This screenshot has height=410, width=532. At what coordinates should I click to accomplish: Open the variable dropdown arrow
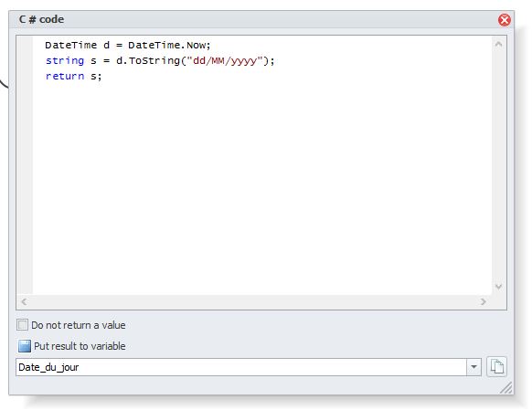(x=473, y=367)
